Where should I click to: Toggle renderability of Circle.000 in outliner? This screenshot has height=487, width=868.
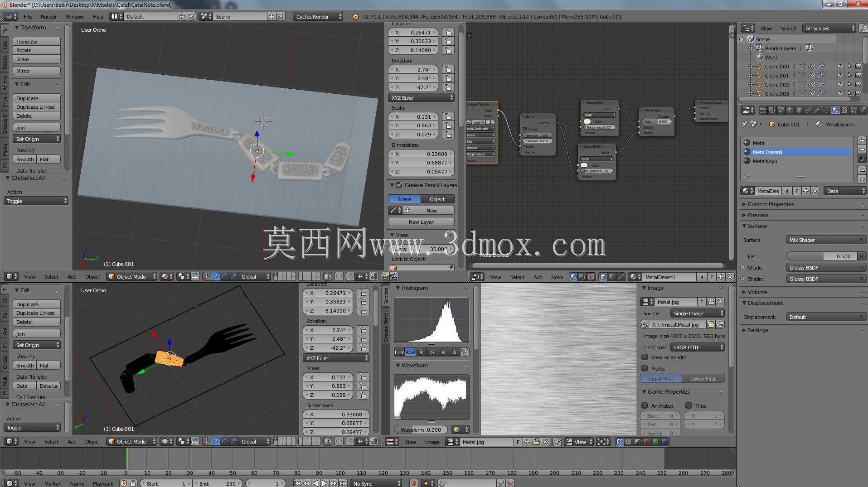(858, 66)
